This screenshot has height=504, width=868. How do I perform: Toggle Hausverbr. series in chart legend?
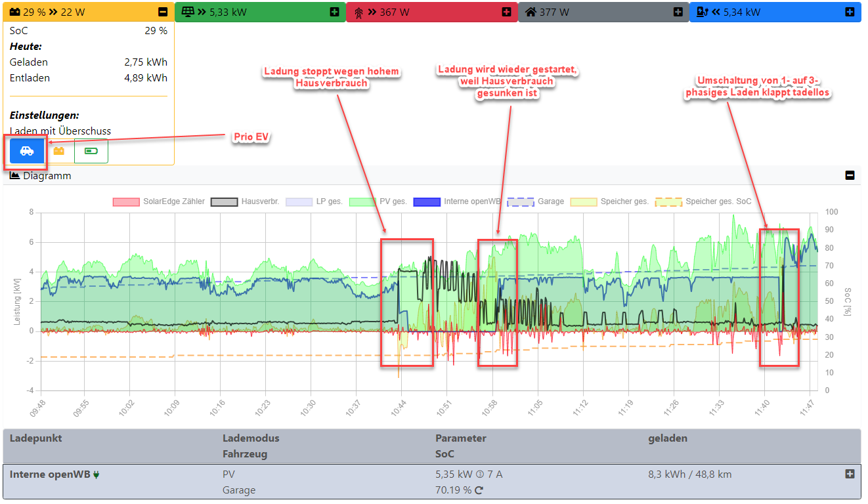pos(224,201)
